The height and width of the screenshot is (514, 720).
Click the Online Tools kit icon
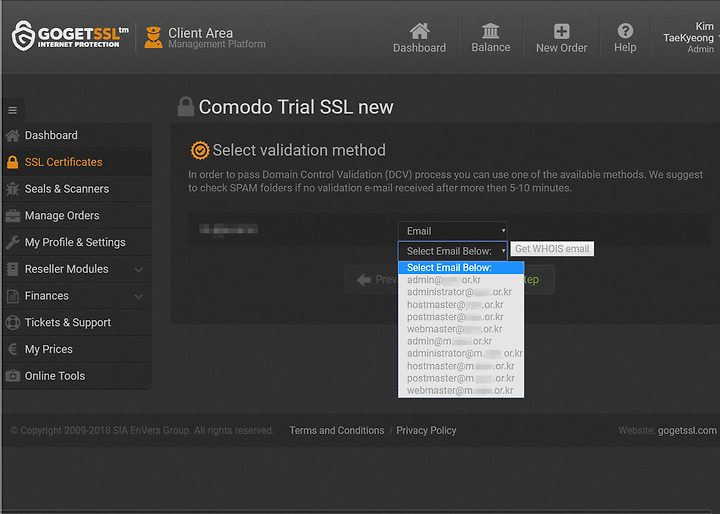(12, 376)
